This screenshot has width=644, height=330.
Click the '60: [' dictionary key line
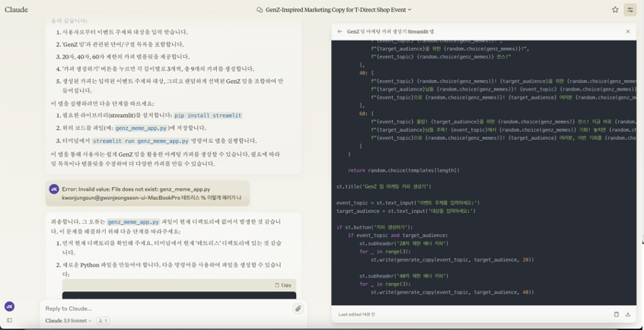(366, 114)
